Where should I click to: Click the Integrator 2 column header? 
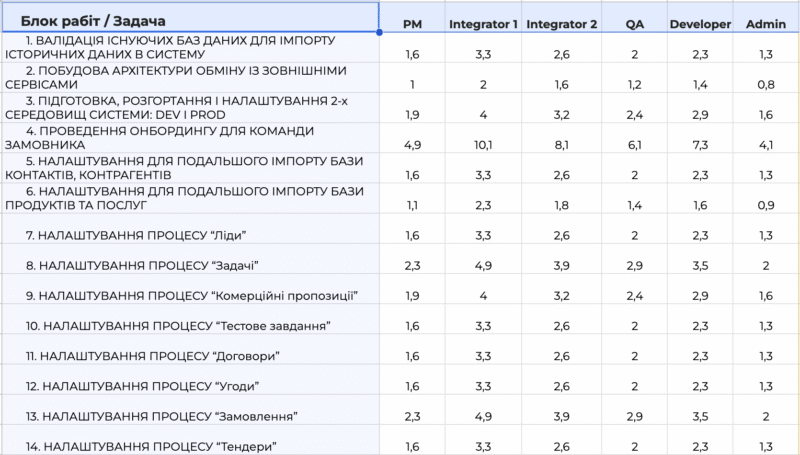[561, 24]
